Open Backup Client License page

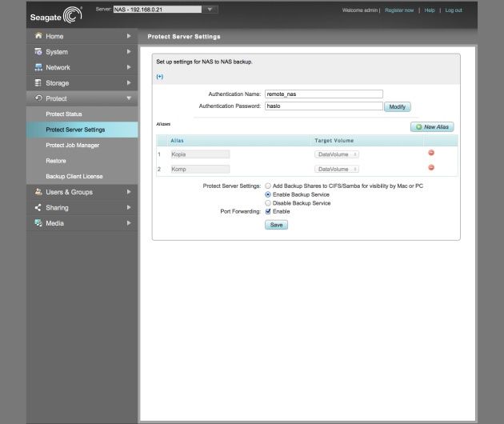tap(82, 177)
